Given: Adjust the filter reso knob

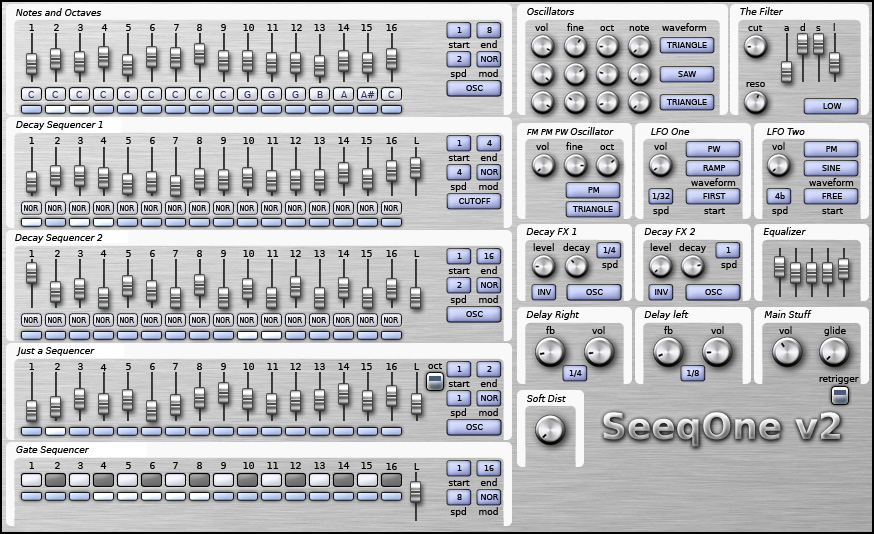Looking at the screenshot, I should click(755, 103).
